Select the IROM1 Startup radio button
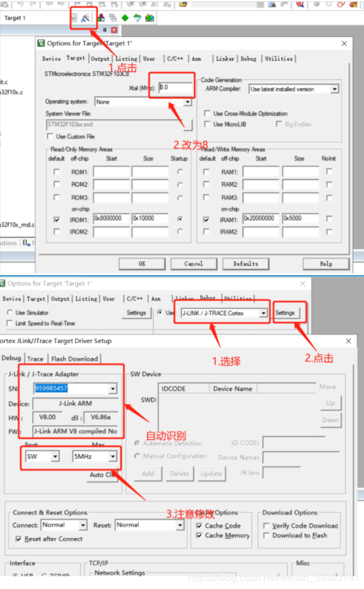This screenshot has width=364, height=589. [x=180, y=219]
